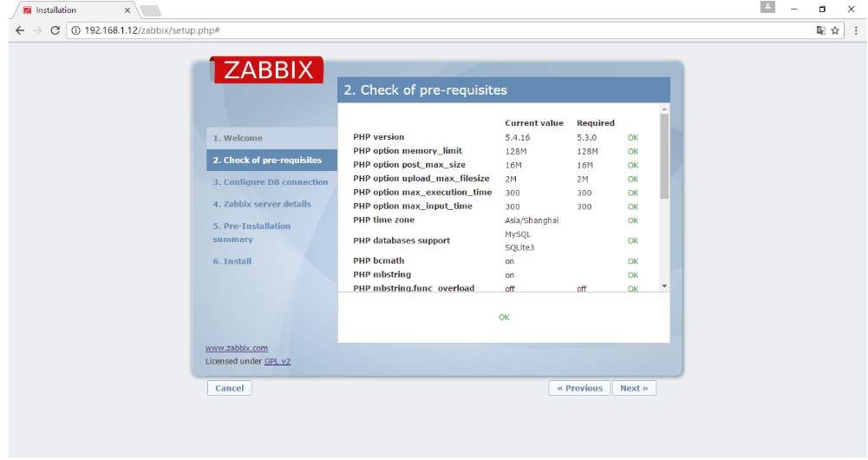This screenshot has width=868, height=460.
Task: Click the ZABBIX logo
Action: coord(267,69)
